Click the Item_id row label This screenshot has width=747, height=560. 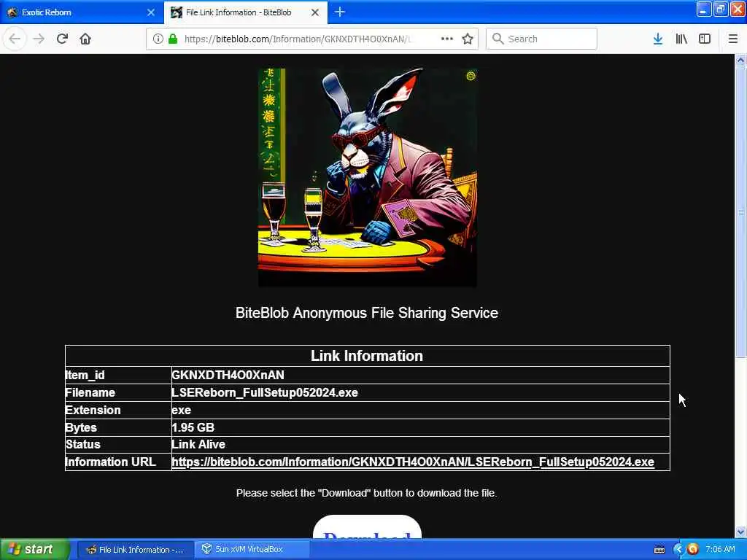tap(85, 376)
